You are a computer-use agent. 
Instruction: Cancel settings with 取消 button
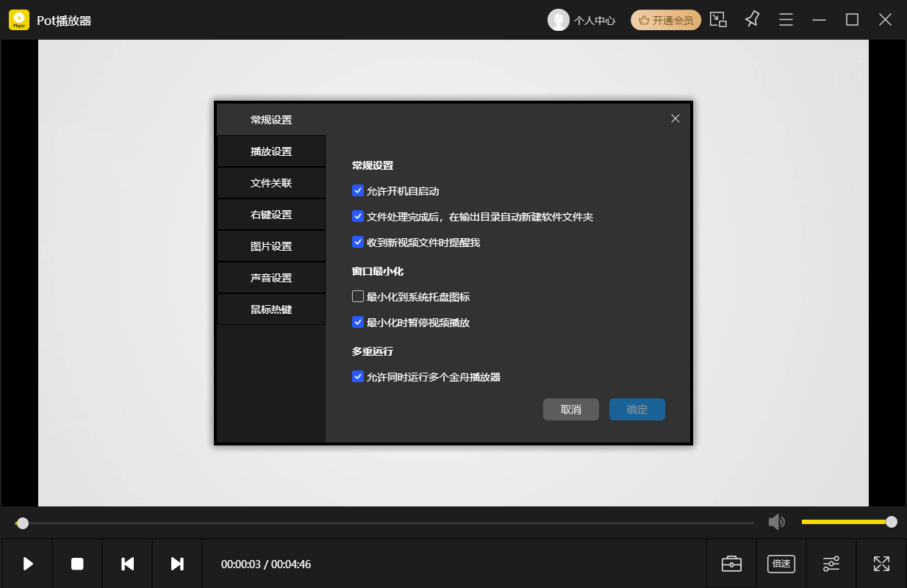(x=571, y=409)
